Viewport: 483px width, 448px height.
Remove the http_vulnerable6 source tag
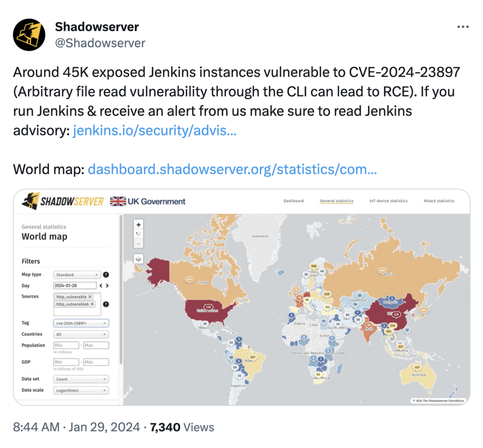click(92, 304)
